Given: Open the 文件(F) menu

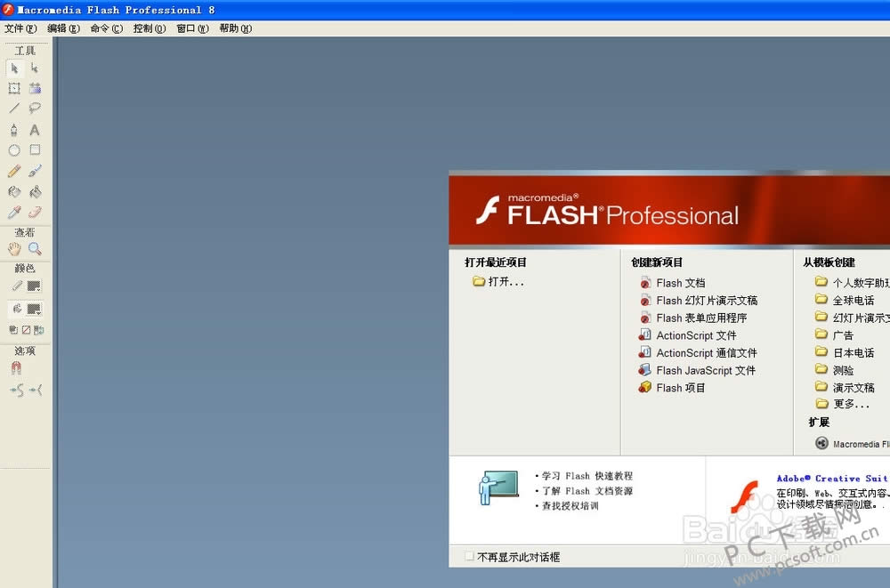Looking at the screenshot, I should [x=20, y=28].
